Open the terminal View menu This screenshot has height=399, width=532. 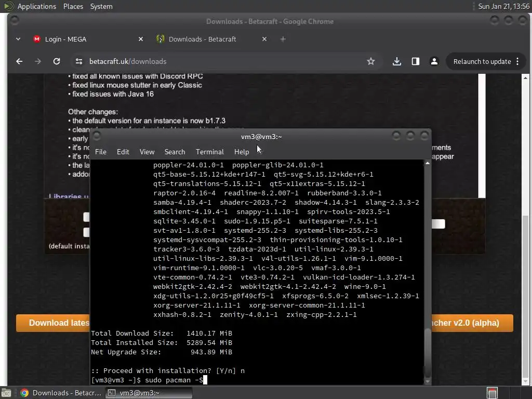147,152
